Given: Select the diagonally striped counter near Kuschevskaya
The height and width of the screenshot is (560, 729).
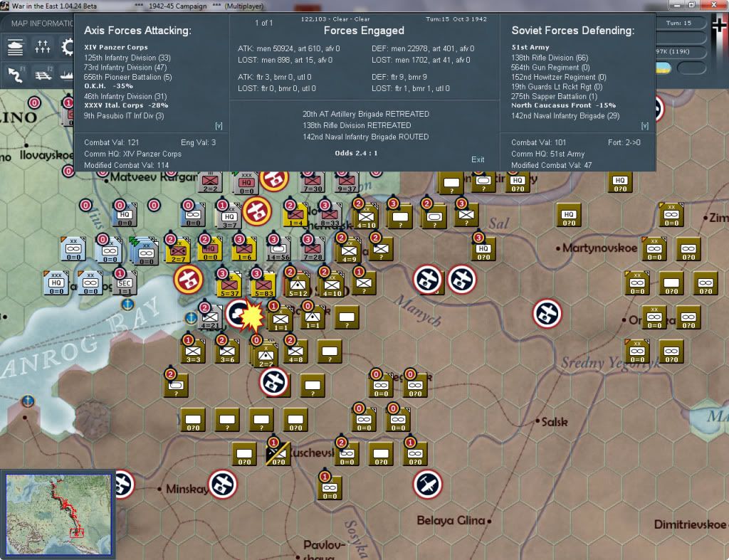Looking at the screenshot, I should tap(278, 454).
